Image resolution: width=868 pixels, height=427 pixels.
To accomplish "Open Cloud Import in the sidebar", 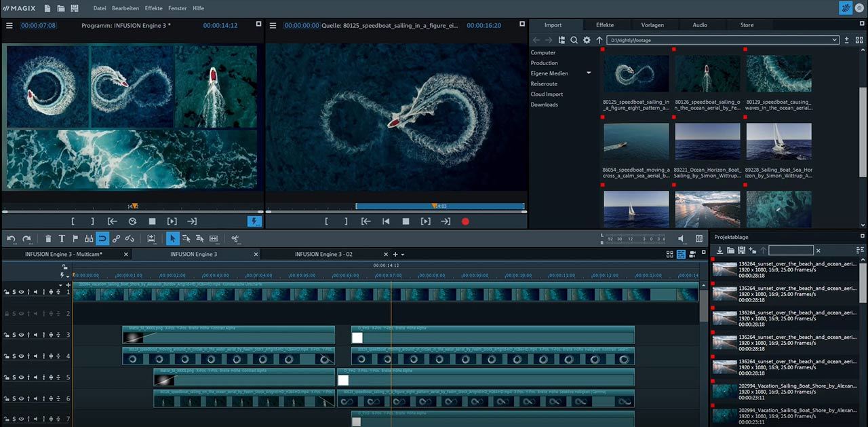I will pos(547,94).
